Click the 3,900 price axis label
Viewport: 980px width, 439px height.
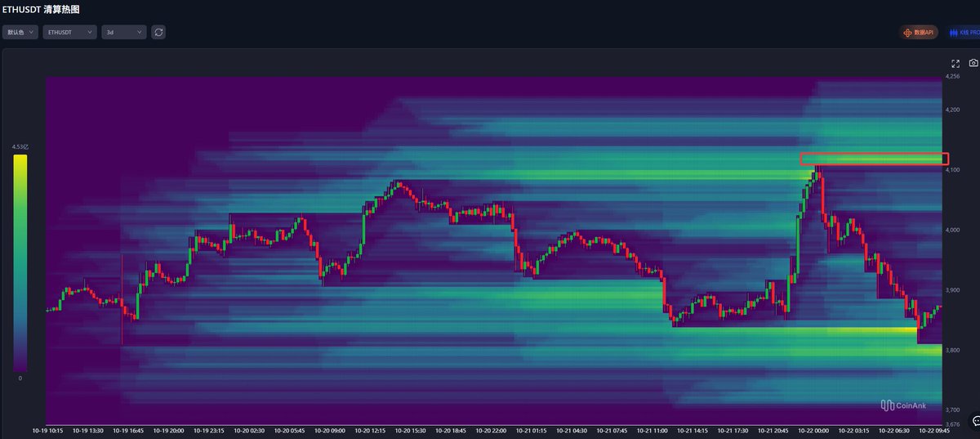point(953,290)
